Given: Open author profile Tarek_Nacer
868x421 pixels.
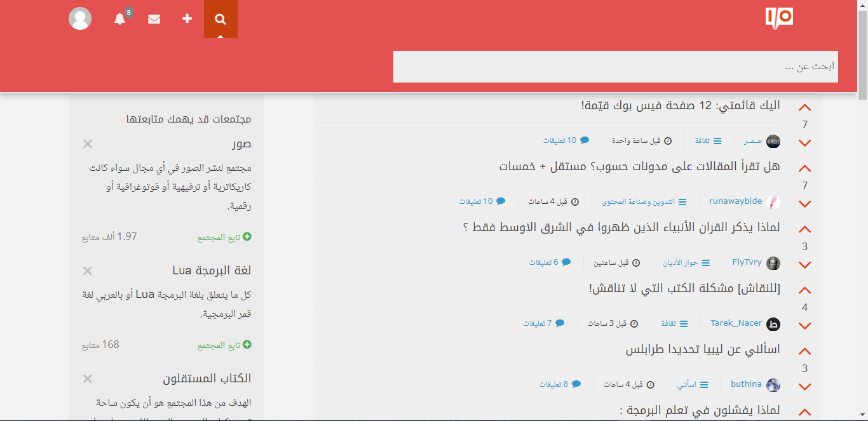Looking at the screenshot, I should (x=736, y=323).
